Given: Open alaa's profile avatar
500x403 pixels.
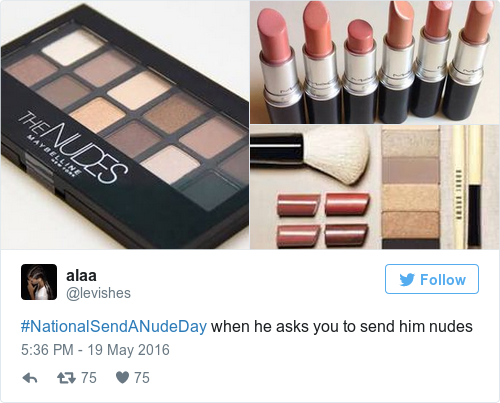Looking at the screenshot, I should point(39,282).
